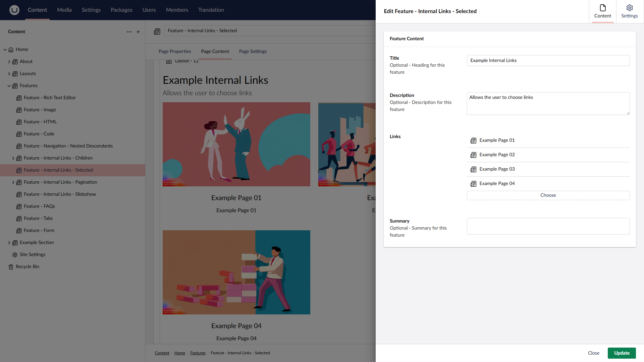The image size is (644, 362).
Task: Click the Summary text input field
Action: (x=548, y=226)
